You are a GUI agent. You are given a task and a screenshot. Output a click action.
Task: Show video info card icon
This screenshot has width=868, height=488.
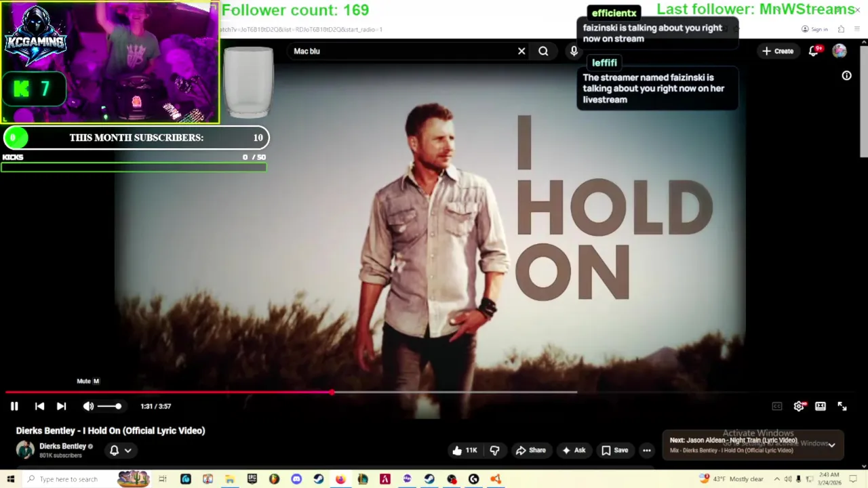(x=846, y=76)
